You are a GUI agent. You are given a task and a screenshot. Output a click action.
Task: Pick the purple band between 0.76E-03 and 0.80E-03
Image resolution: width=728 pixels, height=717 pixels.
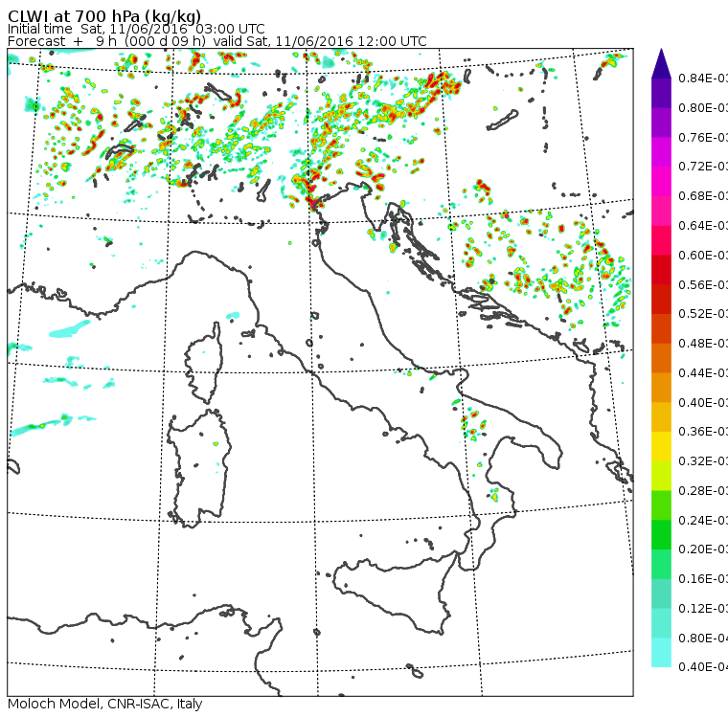click(x=661, y=123)
